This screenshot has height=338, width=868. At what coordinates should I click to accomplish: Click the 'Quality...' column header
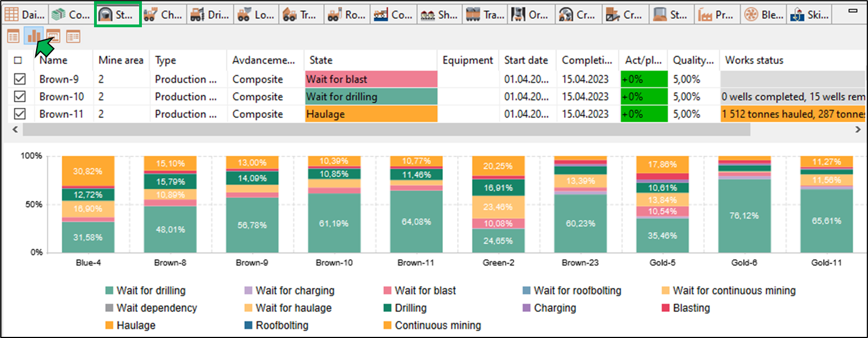[x=694, y=60]
